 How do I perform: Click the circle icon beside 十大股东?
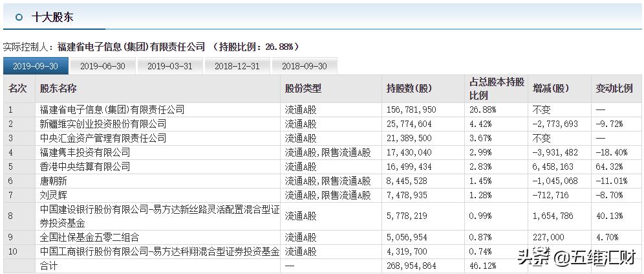coord(19,17)
